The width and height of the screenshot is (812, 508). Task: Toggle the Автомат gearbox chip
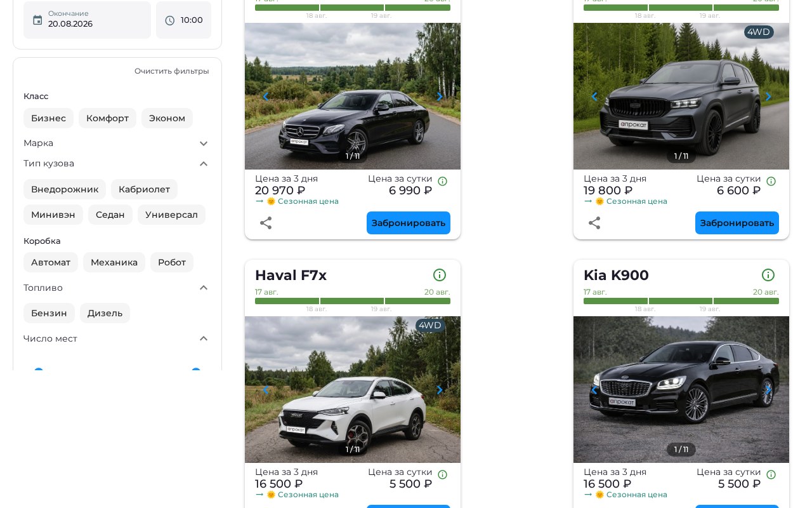point(51,262)
